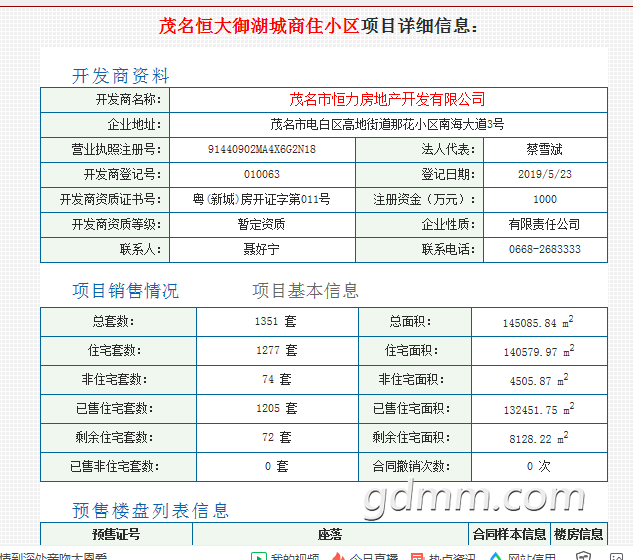This screenshot has height=560, width=633.
Task: Click qualification level 暂定资质
Action: [x=262, y=224]
